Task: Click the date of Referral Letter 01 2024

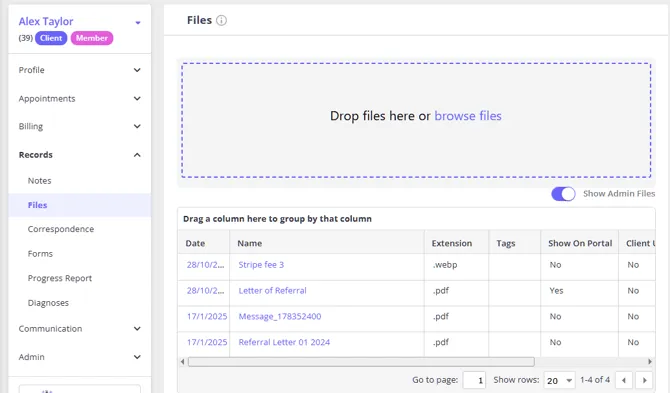Action: (207, 342)
